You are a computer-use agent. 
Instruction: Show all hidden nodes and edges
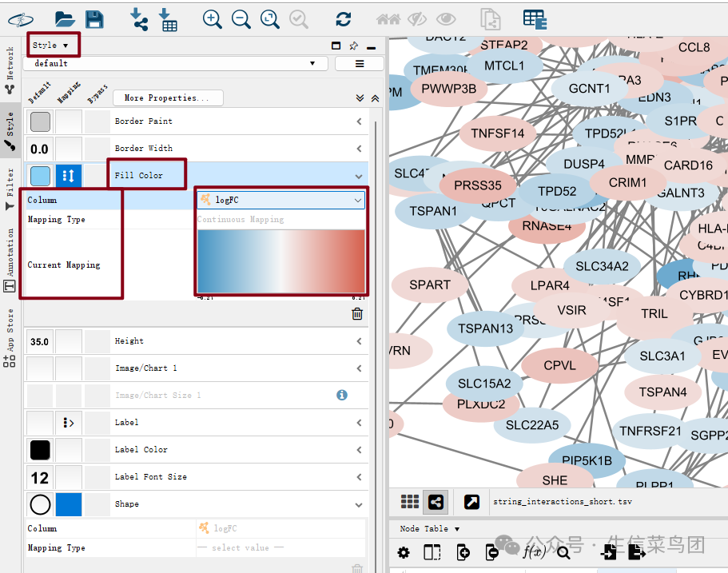point(446,19)
